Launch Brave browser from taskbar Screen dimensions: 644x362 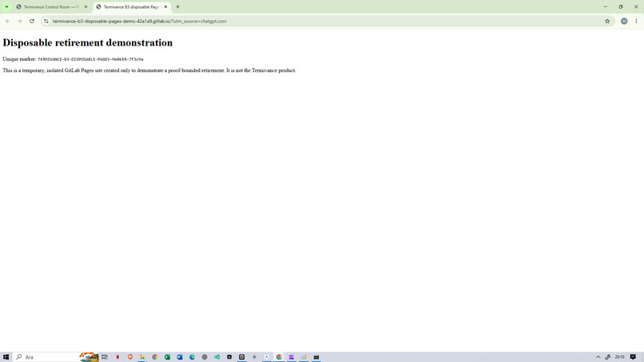point(129,357)
